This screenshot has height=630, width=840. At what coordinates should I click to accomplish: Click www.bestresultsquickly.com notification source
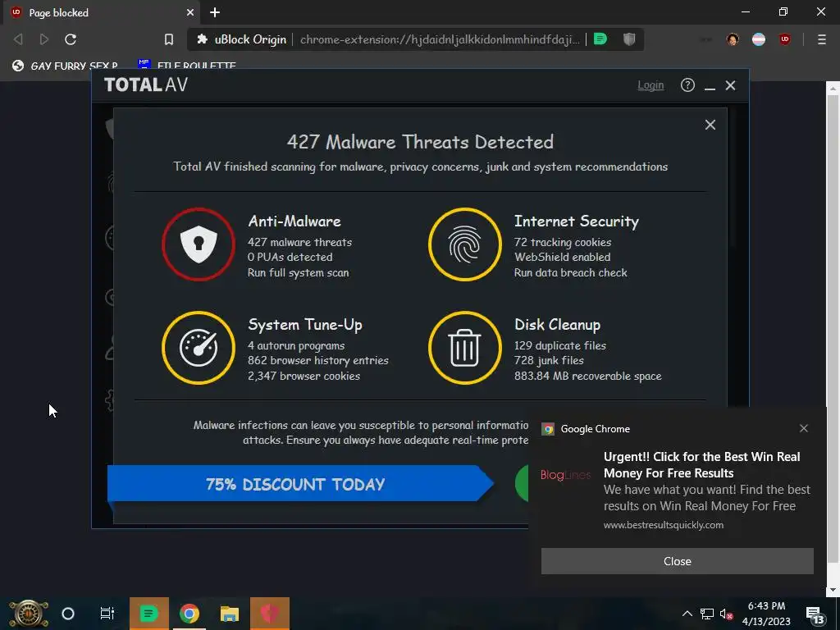point(663,525)
